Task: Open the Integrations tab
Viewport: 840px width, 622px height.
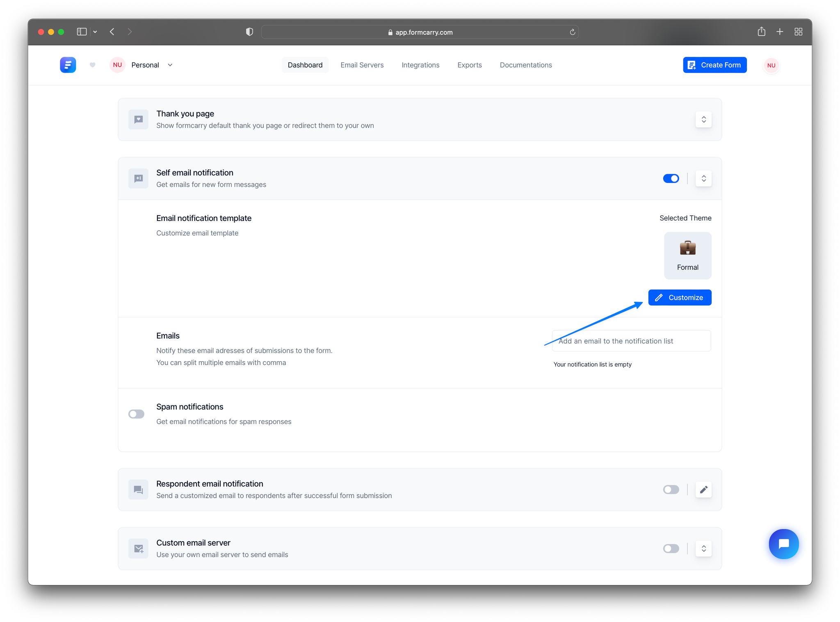Action: click(x=420, y=65)
